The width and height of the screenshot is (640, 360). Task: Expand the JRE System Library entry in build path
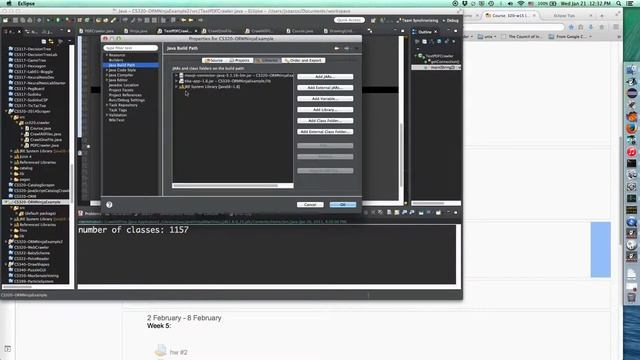176,87
